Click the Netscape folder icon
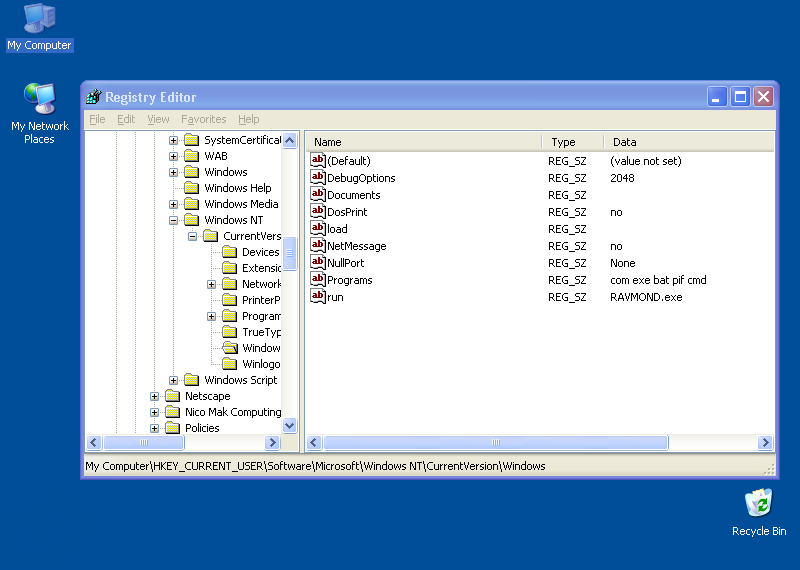 pos(172,396)
